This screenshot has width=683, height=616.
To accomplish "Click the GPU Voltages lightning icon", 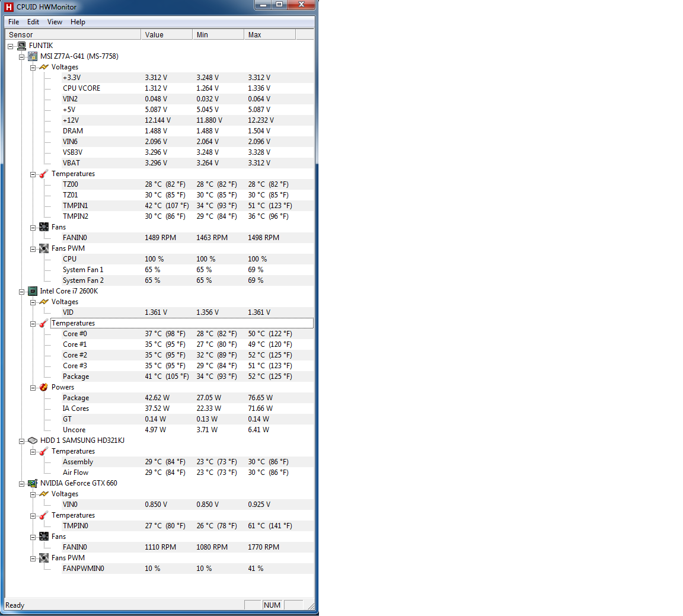I will [43, 494].
